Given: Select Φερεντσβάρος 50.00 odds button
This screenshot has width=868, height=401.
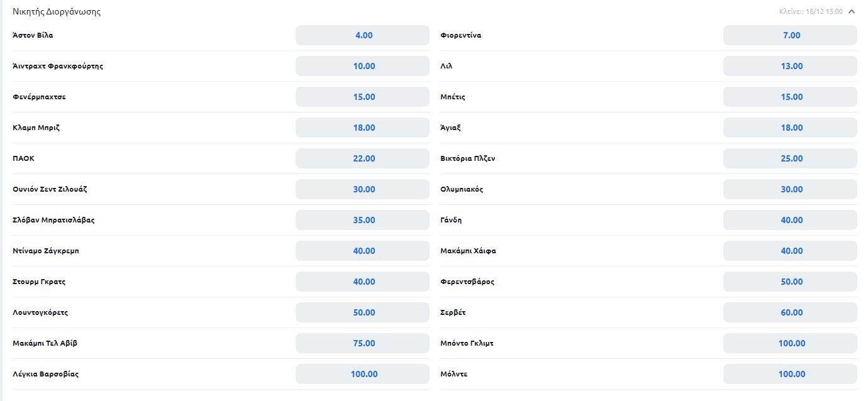Looking at the screenshot, I should pos(790,282).
